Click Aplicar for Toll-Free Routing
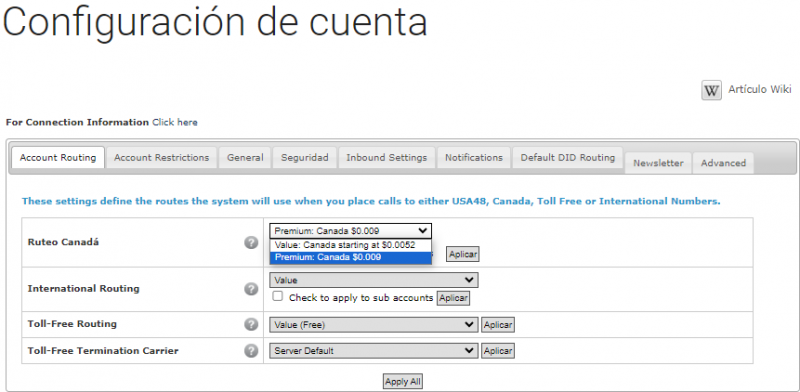This screenshot has width=800, height=392. coord(498,325)
